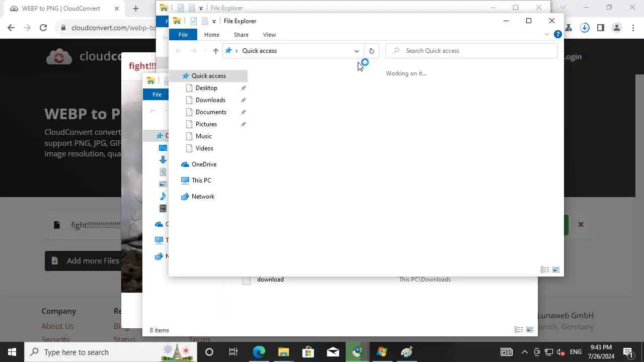Open Microsoft Store from the taskbar
Viewport: 644px width, 362px height.
coord(308,352)
